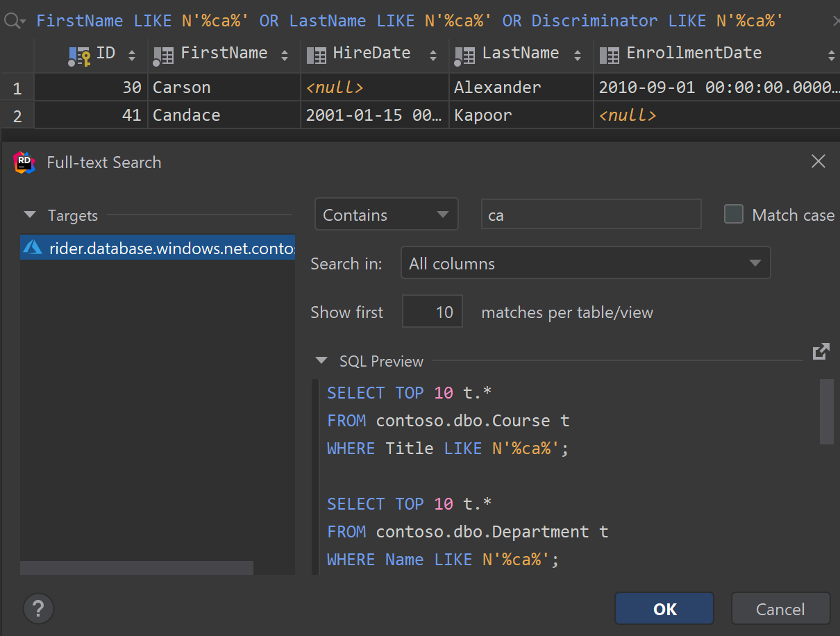The image size is (840, 636).
Task: Enable the Match case checkbox
Action: (734, 215)
